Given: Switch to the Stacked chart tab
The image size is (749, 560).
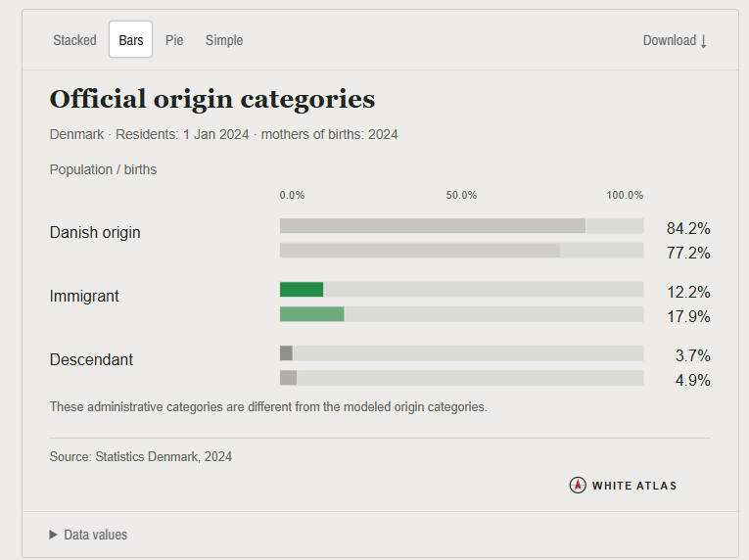Looking at the screenshot, I should [74, 40].
